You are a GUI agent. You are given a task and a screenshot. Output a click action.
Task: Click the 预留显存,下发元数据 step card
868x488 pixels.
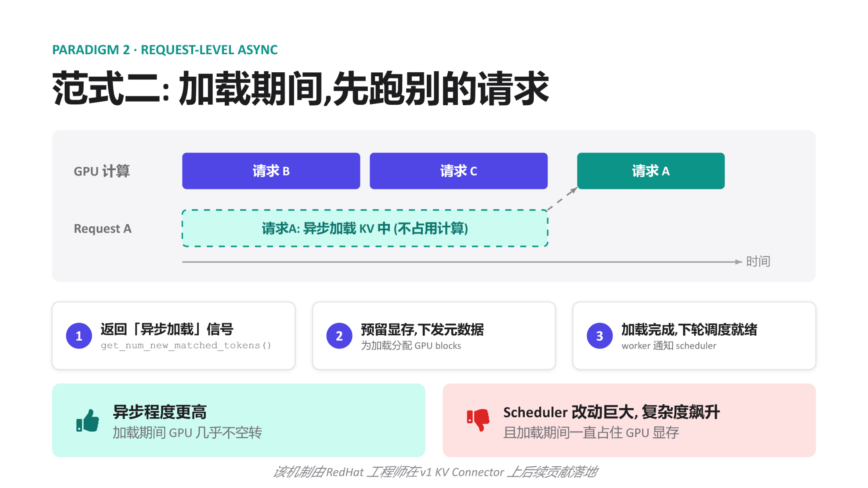pyautogui.click(x=434, y=336)
